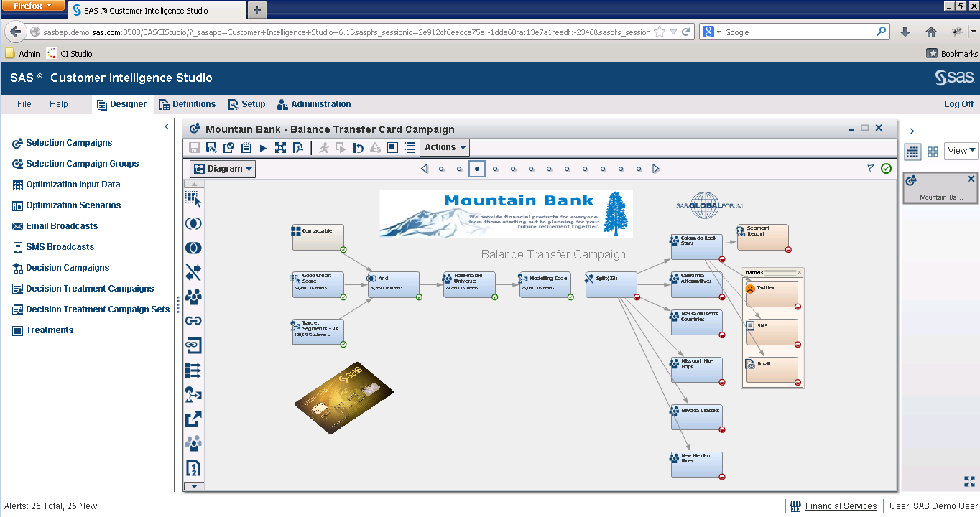Open Email Broadcasts in left navigation

(55, 226)
